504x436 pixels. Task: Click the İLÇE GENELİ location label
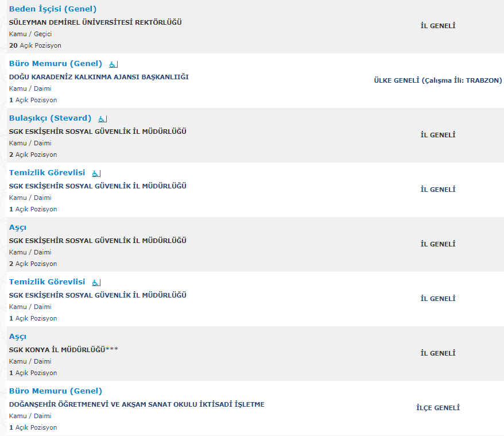(x=438, y=408)
